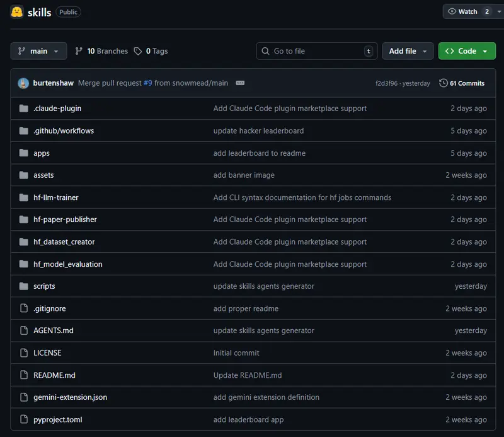Screen dimensions: 504x437
Task: Expand the commit message ellipsis button
Action: (240, 83)
